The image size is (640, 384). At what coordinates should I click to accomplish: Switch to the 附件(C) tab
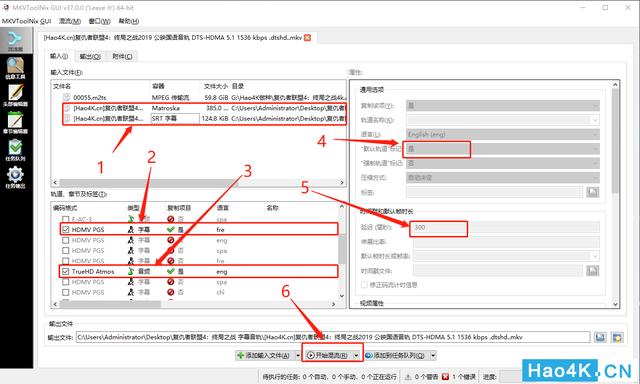tap(122, 56)
